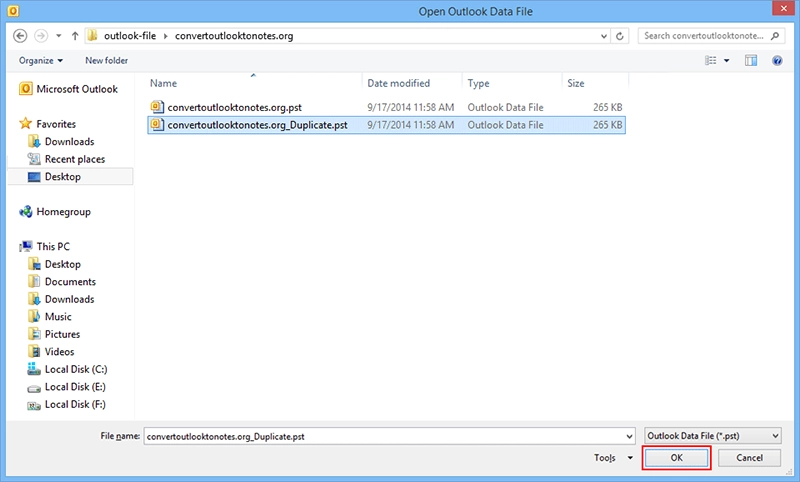Close the Open Outlook Data File dialog
This screenshot has width=800, height=482.
point(783,9)
